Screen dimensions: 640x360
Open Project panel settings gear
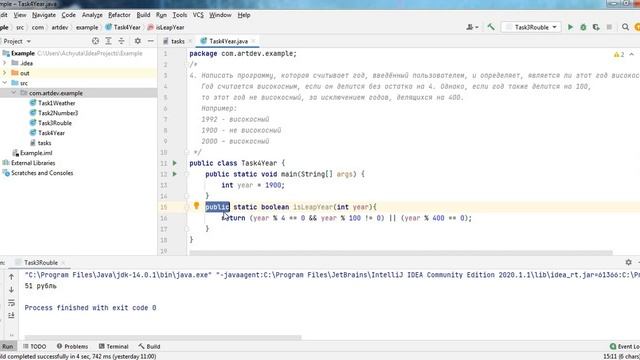point(138,41)
